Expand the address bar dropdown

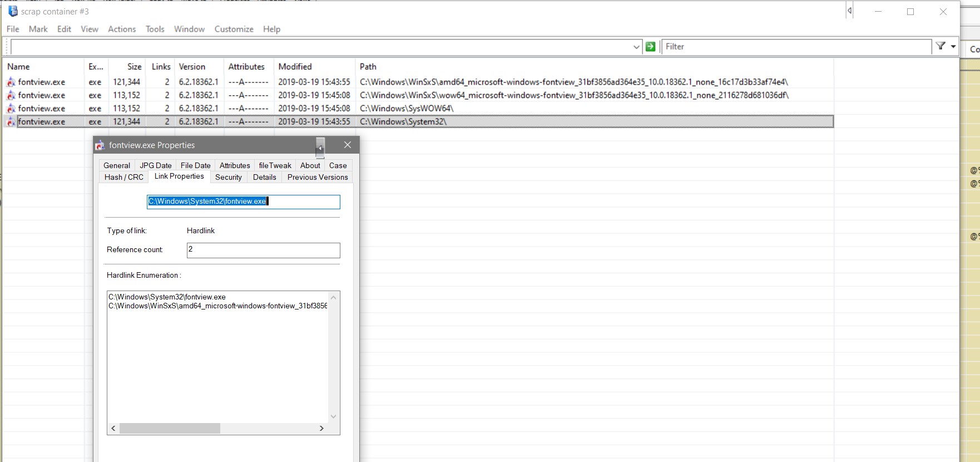pos(636,47)
